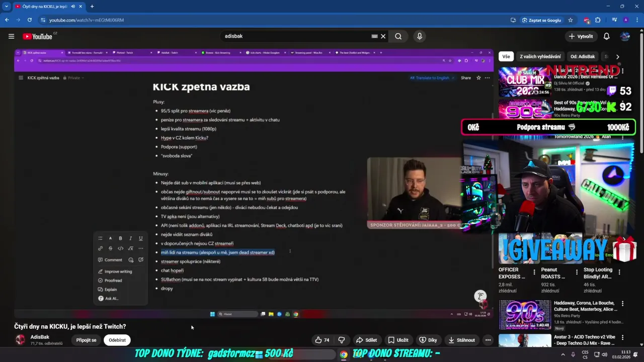Open options for Avatar 3 ACID Techno video
Image resolution: width=644 pixels, height=362 pixels.
(x=622, y=338)
